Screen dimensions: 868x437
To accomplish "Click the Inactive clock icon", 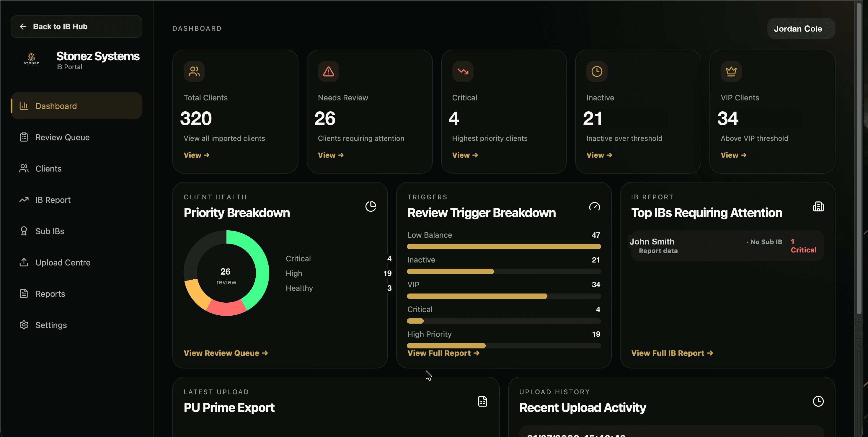I will [x=597, y=71].
